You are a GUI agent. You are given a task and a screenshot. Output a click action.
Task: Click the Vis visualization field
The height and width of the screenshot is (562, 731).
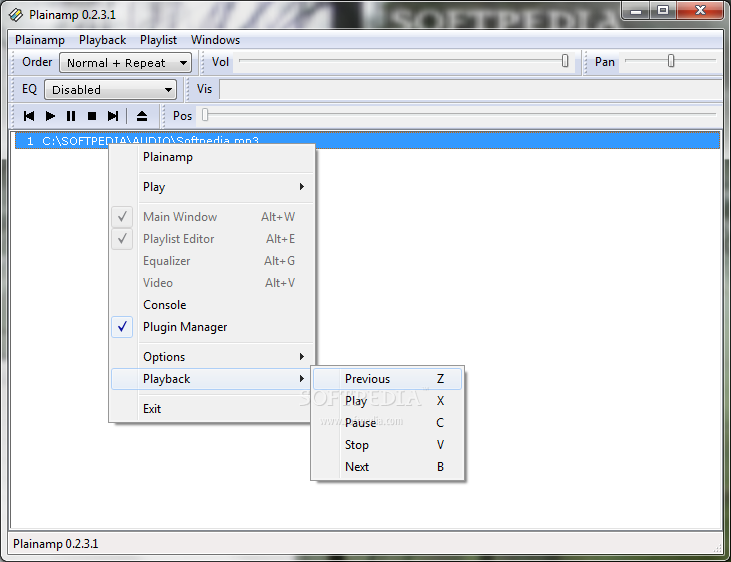point(470,89)
